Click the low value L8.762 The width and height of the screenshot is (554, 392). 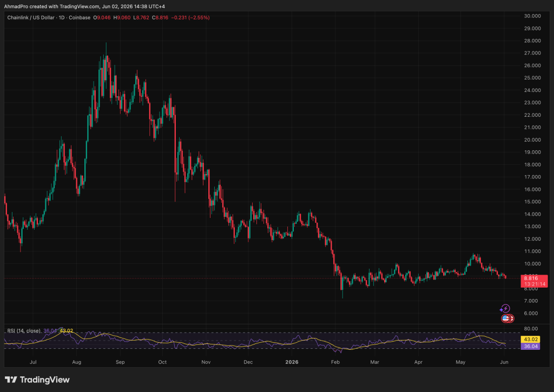(x=141, y=17)
